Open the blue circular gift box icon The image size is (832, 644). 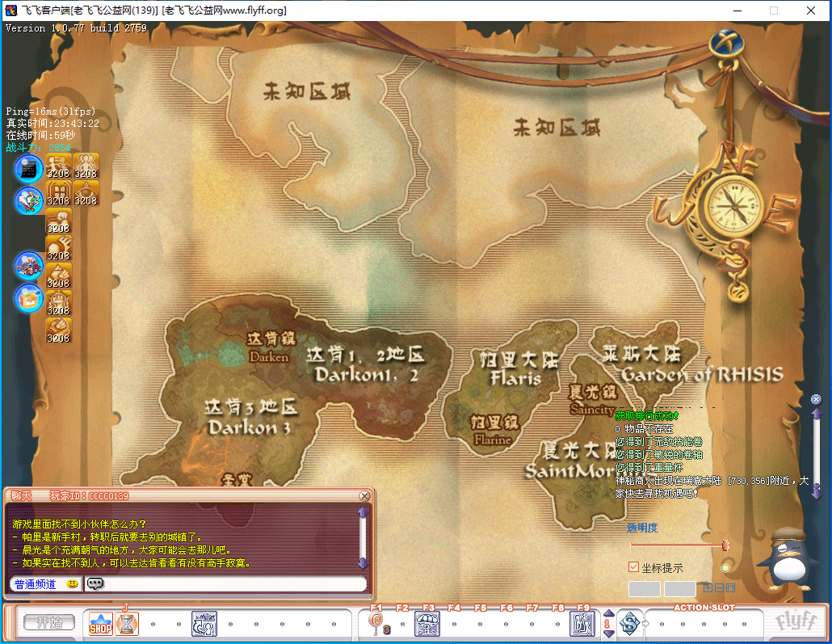[28, 298]
